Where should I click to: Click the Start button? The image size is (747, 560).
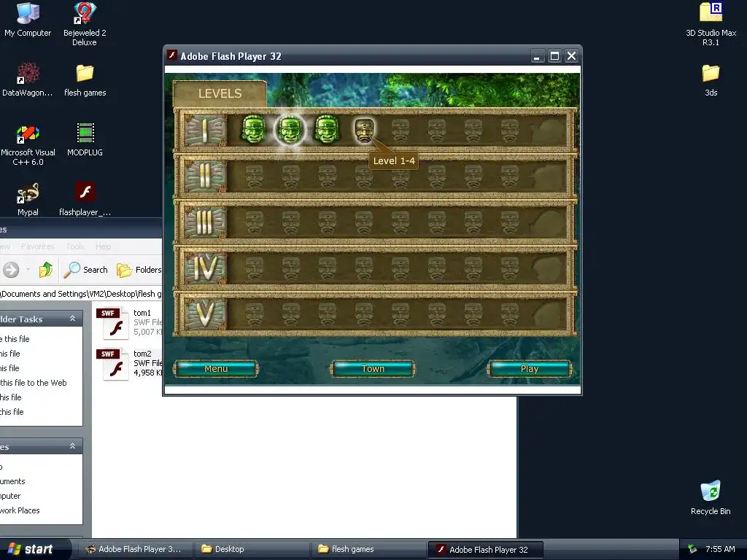pyautogui.click(x=34, y=549)
